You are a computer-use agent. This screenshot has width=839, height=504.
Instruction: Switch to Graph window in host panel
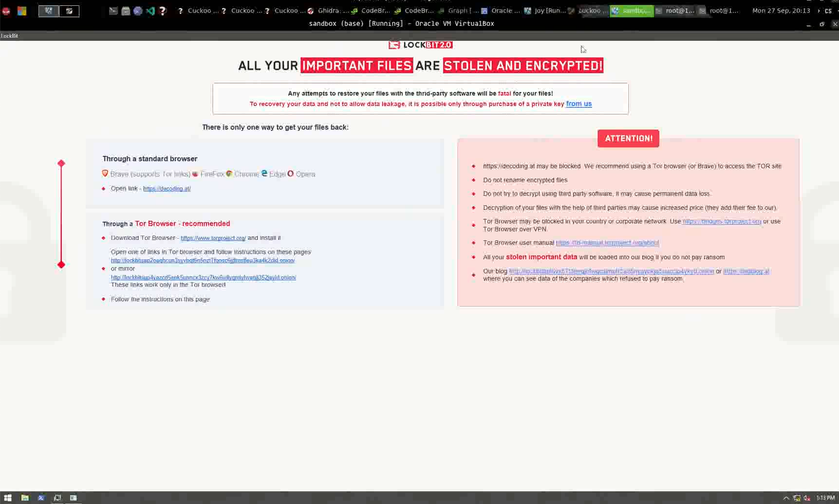(459, 11)
